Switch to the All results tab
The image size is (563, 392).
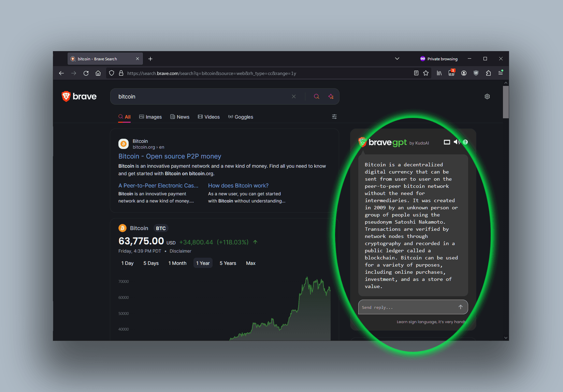pos(125,117)
